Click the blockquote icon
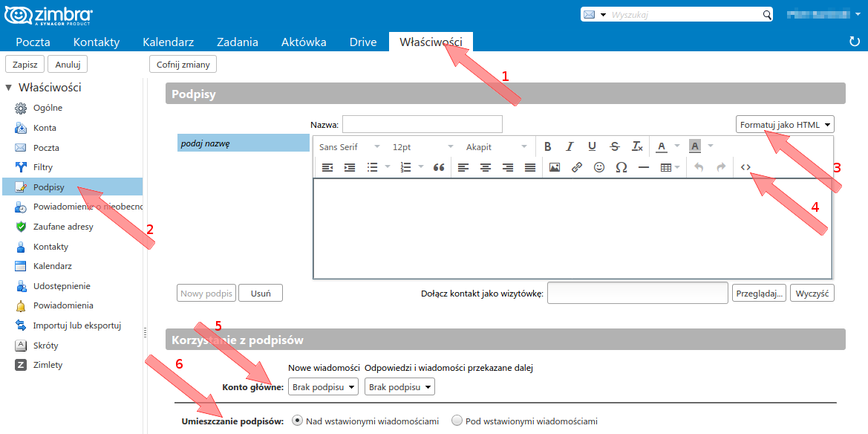Viewport: 868px width, 434px height. point(439,168)
